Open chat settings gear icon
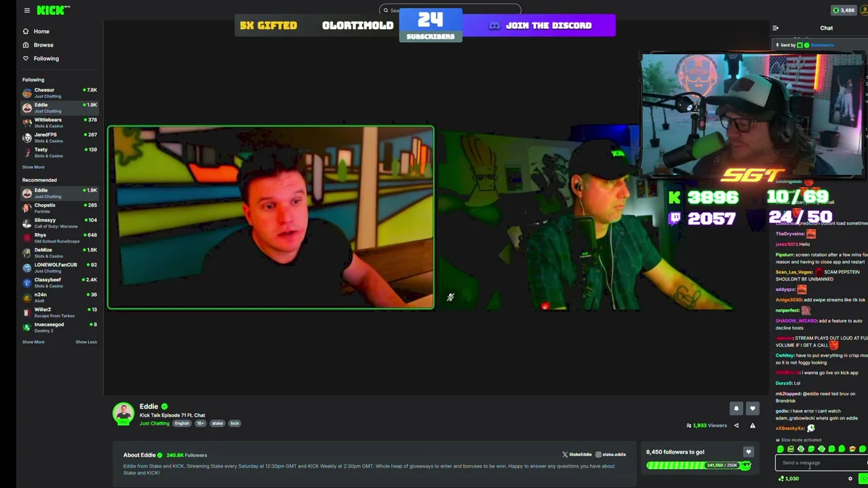 (x=850, y=479)
